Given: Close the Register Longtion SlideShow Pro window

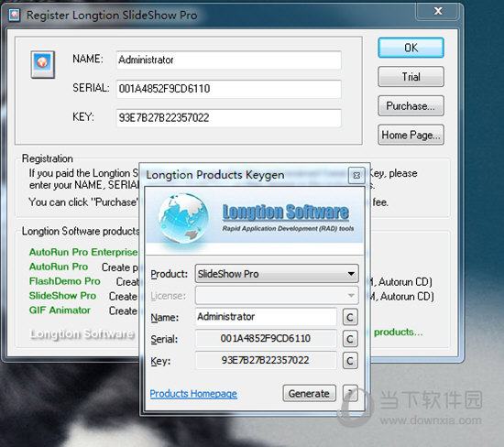Looking at the screenshot, I should pyautogui.click(x=438, y=11).
